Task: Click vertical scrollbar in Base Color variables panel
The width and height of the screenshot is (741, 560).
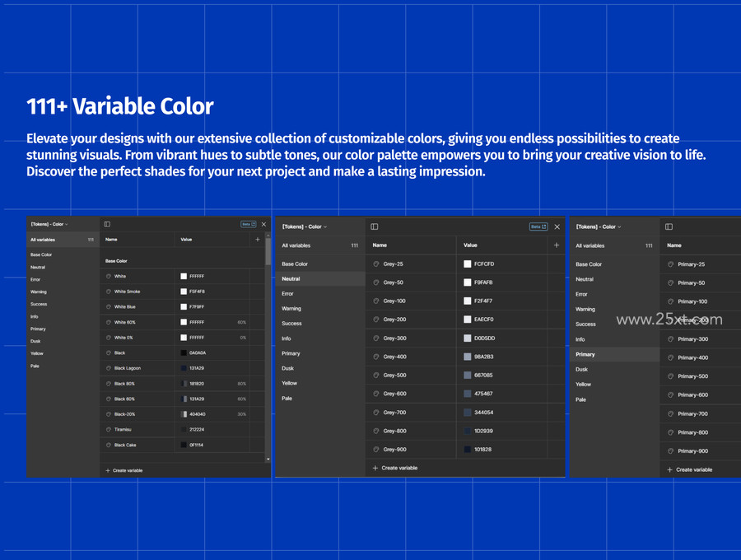Action: pos(268,251)
